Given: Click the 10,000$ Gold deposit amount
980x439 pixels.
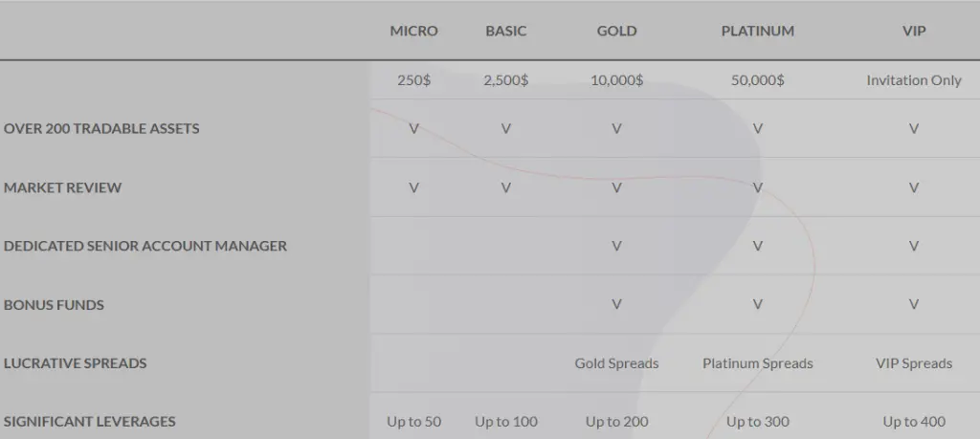Looking at the screenshot, I should coord(617,80).
